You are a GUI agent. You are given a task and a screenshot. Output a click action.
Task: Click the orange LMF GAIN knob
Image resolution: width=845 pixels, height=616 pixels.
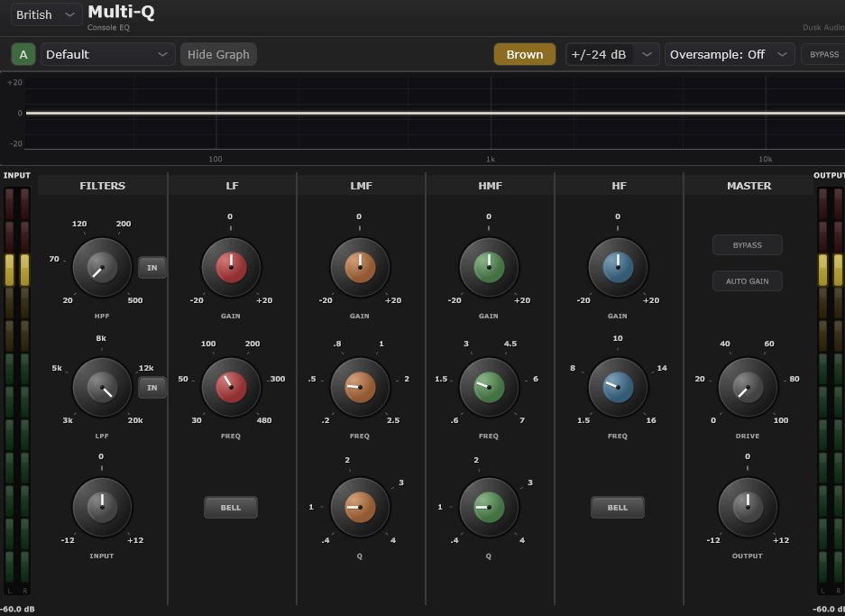click(360, 267)
